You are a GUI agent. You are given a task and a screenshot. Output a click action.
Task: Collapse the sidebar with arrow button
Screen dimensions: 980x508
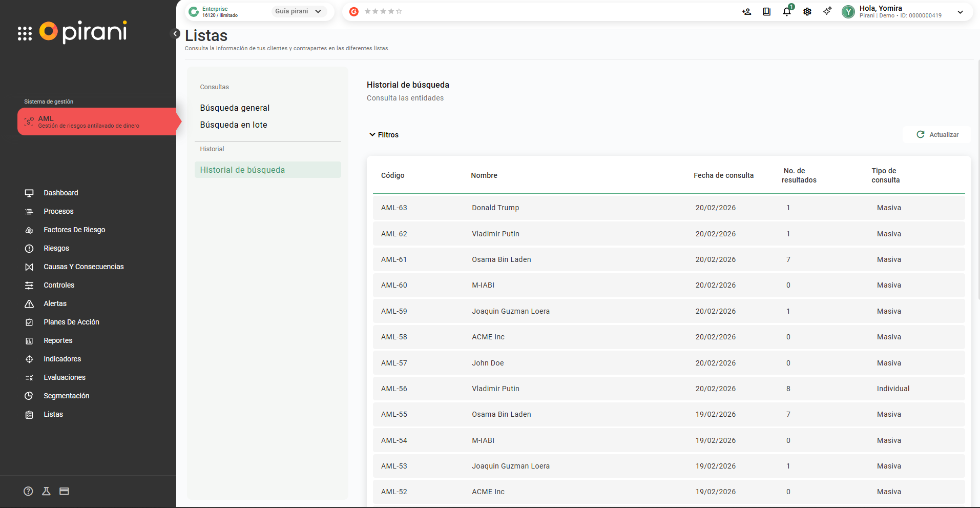pos(175,34)
